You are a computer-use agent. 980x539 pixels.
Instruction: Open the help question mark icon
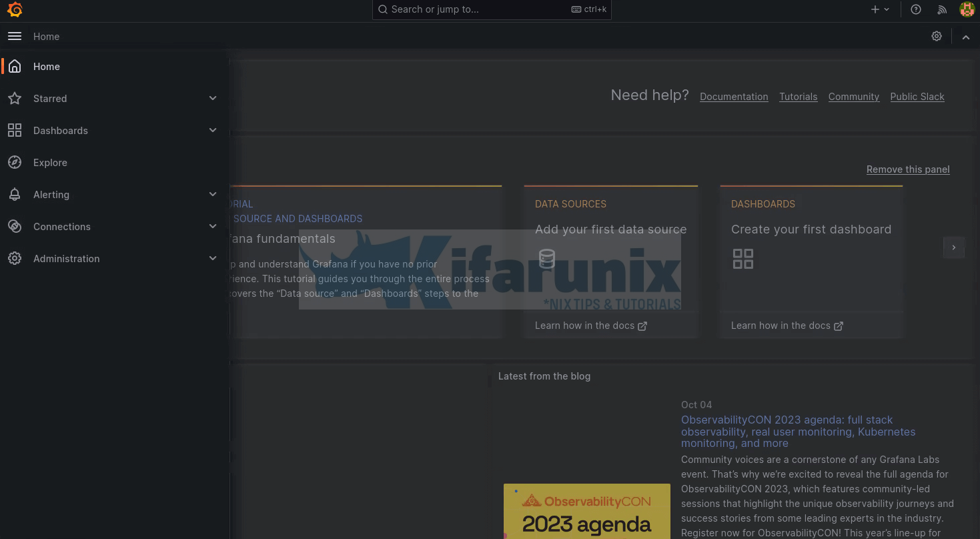(916, 9)
